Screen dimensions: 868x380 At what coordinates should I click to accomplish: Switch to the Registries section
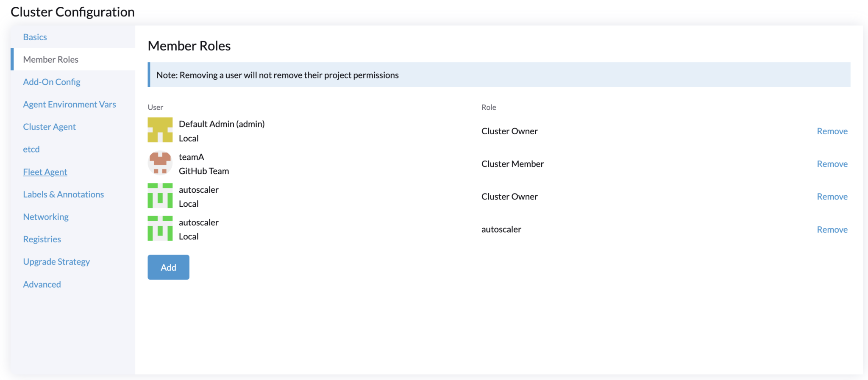(x=42, y=239)
